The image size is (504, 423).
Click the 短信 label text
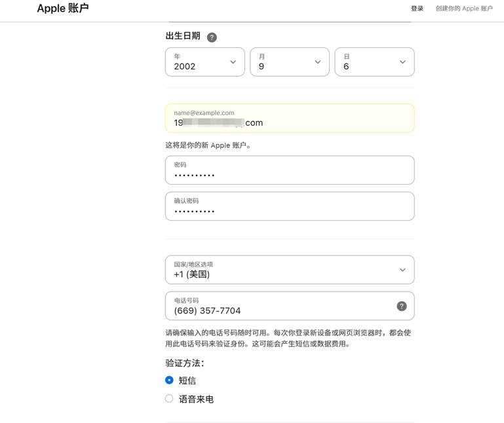point(187,380)
